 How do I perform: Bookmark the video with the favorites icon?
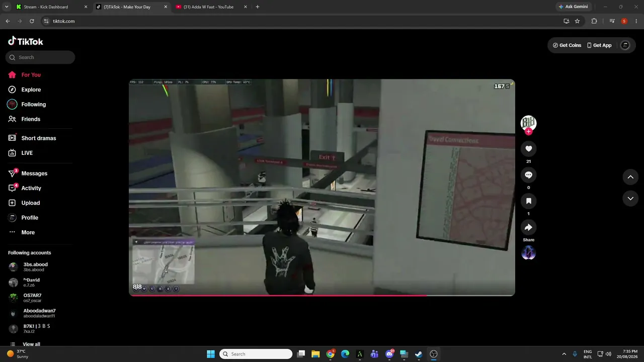(528, 201)
